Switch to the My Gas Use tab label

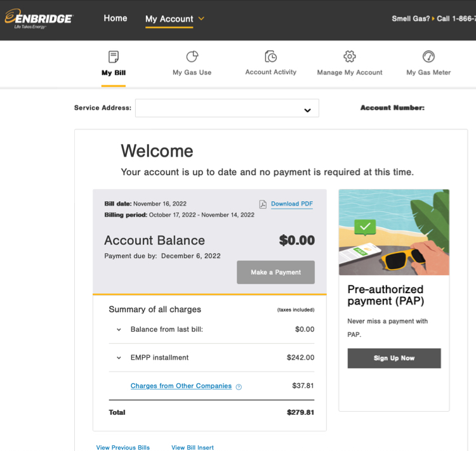pos(192,72)
